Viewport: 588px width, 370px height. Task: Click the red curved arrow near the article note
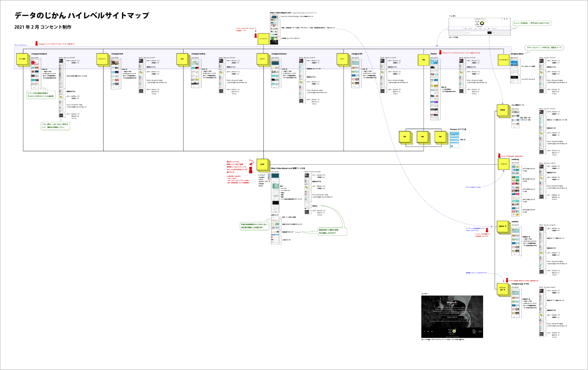251,162
